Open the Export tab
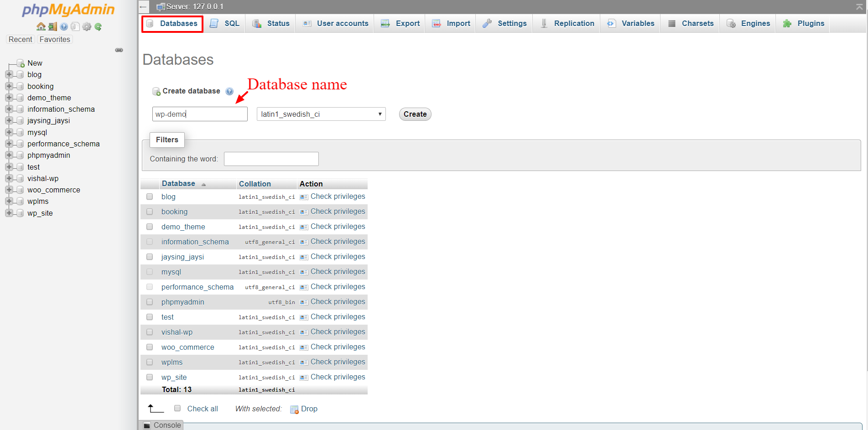 400,24
